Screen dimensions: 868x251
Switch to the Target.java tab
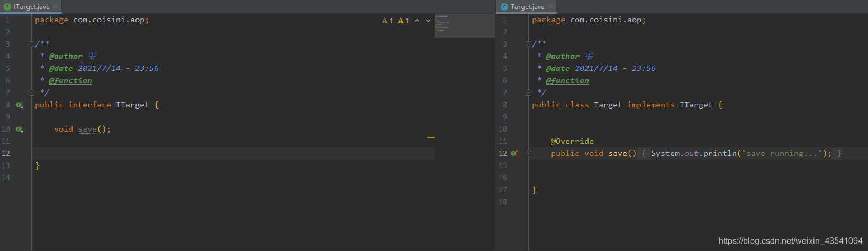point(527,7)
